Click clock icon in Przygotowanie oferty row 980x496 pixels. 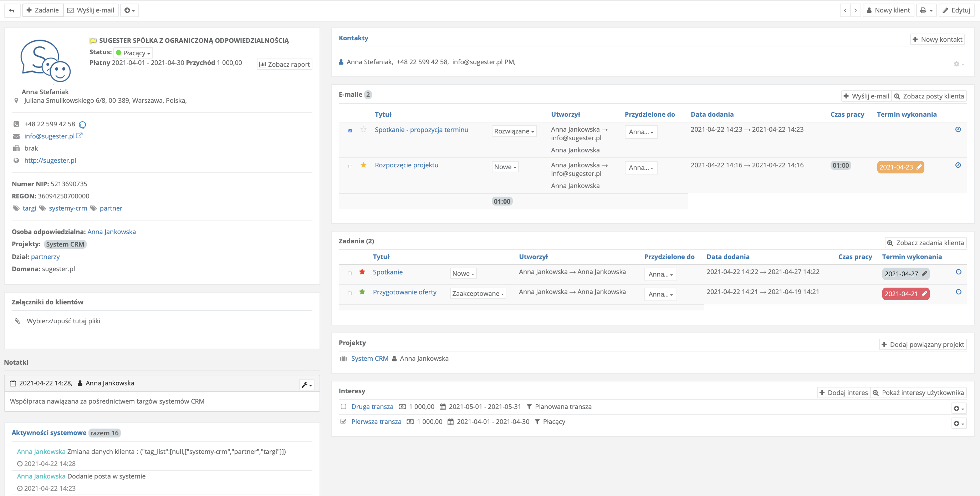point(958,292)
